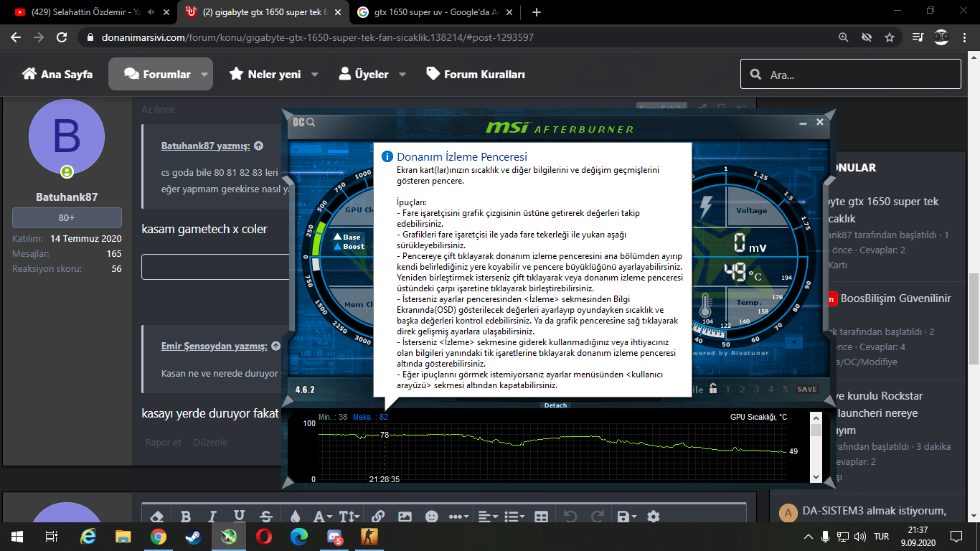Expand the Forumlar dropdown arrow

point(204,74)
